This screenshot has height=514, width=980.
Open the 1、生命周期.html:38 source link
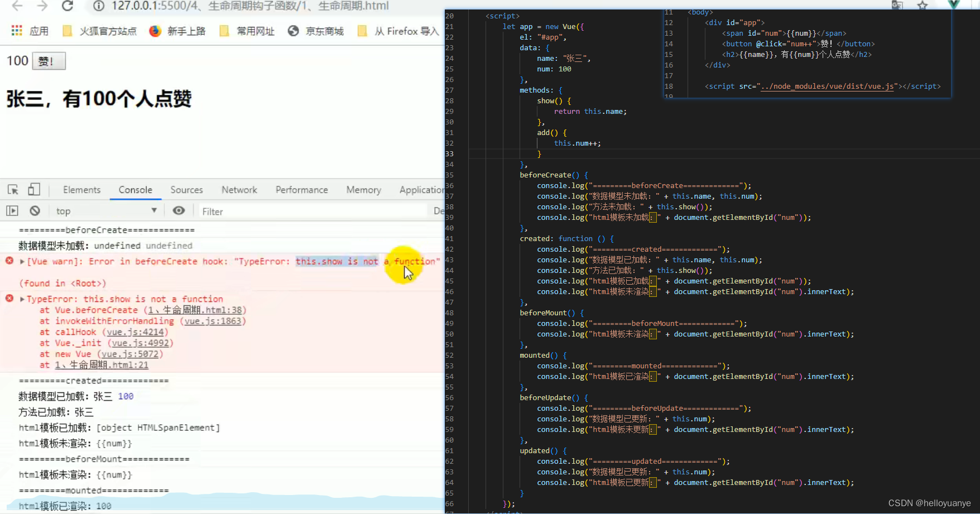(x=195, y=310)
